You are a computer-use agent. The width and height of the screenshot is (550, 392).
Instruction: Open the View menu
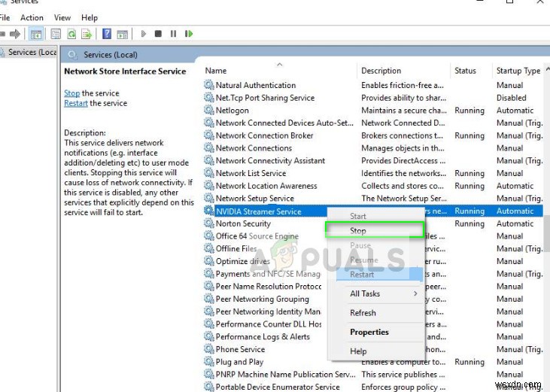tap(62, 17)
